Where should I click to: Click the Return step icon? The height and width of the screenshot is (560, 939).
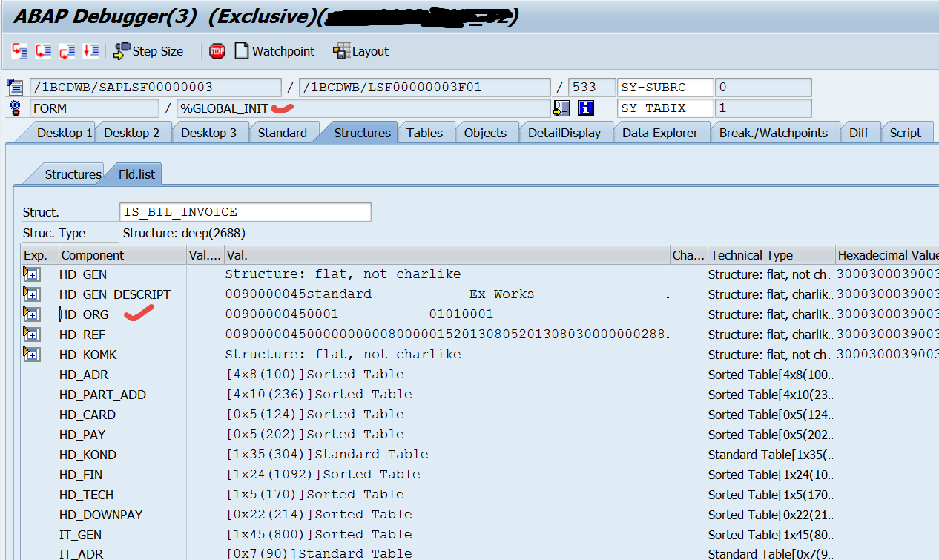pyautogui.click(x=67, y=50)
